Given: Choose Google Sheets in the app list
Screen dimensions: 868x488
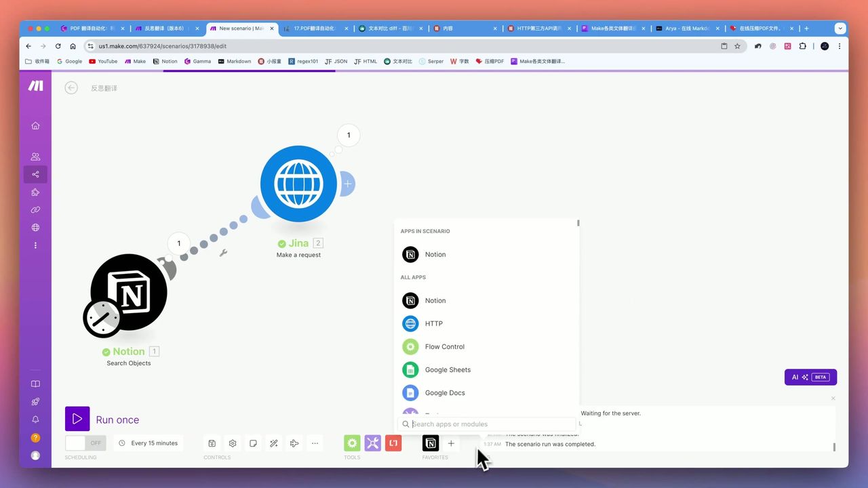Looking at the screenshot, I should tap(447, 369).
